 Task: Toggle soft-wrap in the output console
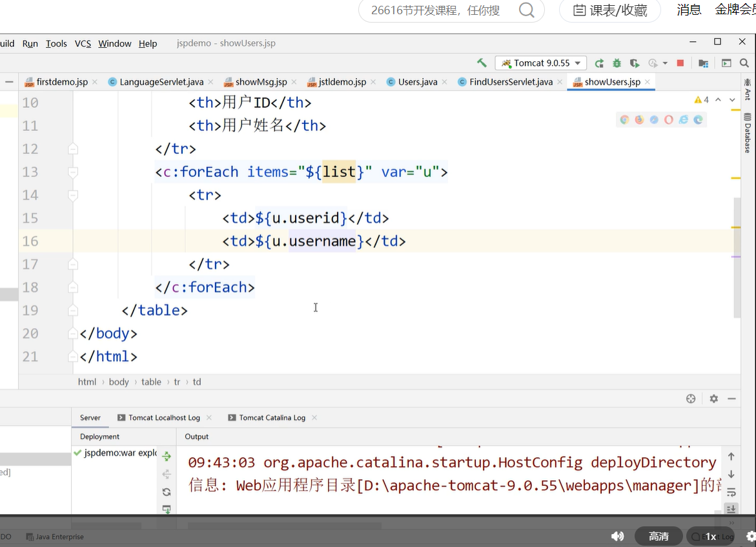pos(731,492)
